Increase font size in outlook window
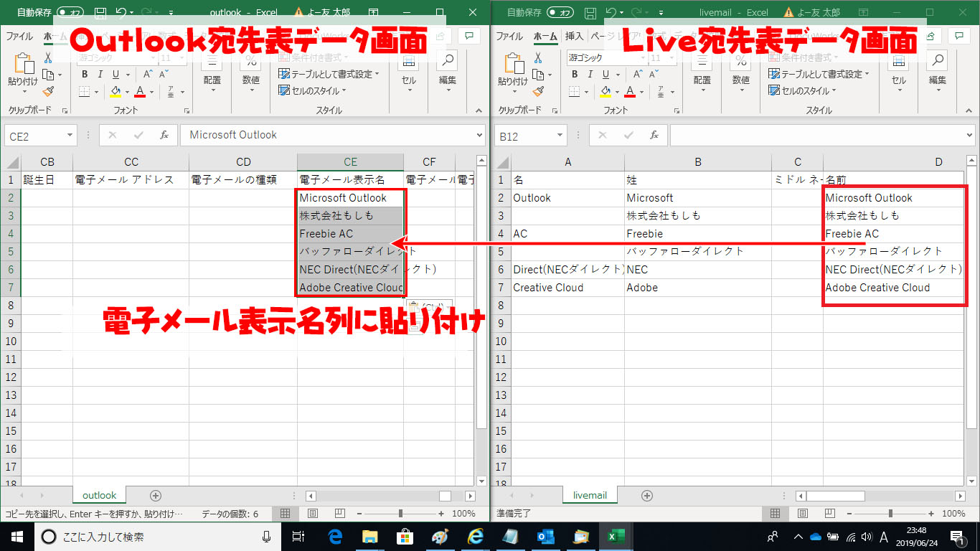 point(148,74)
